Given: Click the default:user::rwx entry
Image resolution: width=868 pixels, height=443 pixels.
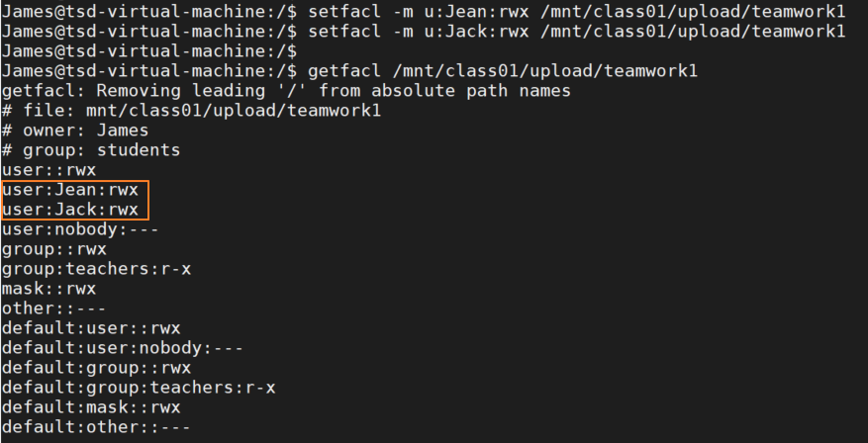Looking at the screenshot, I should coord(91,328).
